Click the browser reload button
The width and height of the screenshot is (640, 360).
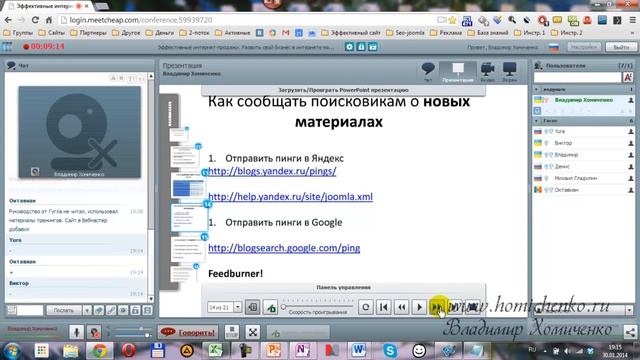click(x=35, y=20)
